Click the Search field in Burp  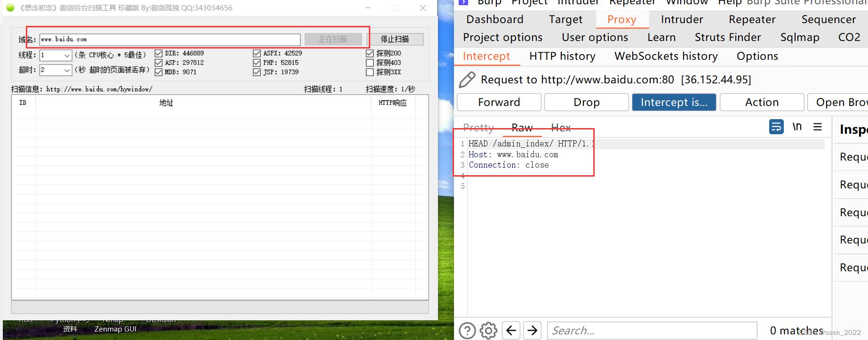[652, 331]
